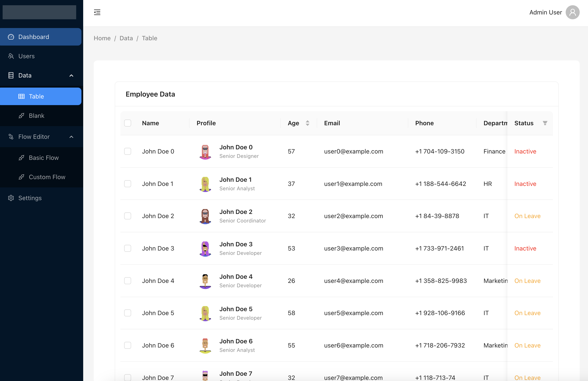Viewport: 588px width, 381px height.
Task: Collapse the Data submenu chevron
Action: [x=71, y=75]
